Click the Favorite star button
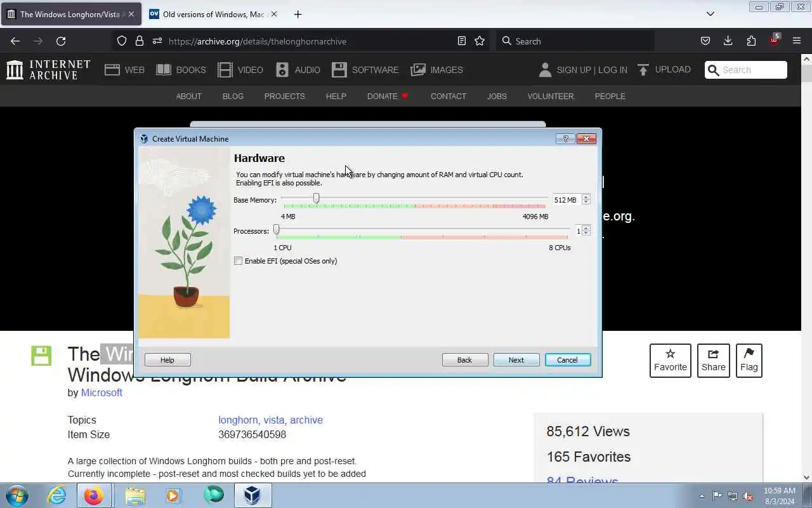The height and width of the screenshot is (508, 812). (671, 361)
